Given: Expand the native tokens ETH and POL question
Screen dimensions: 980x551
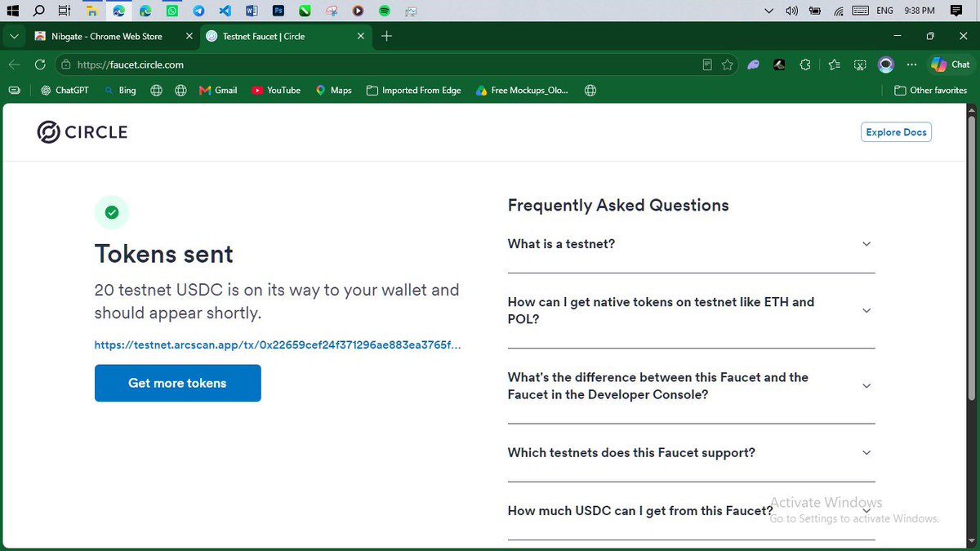Looking at the screenshot, I should [x=691, y=310].
